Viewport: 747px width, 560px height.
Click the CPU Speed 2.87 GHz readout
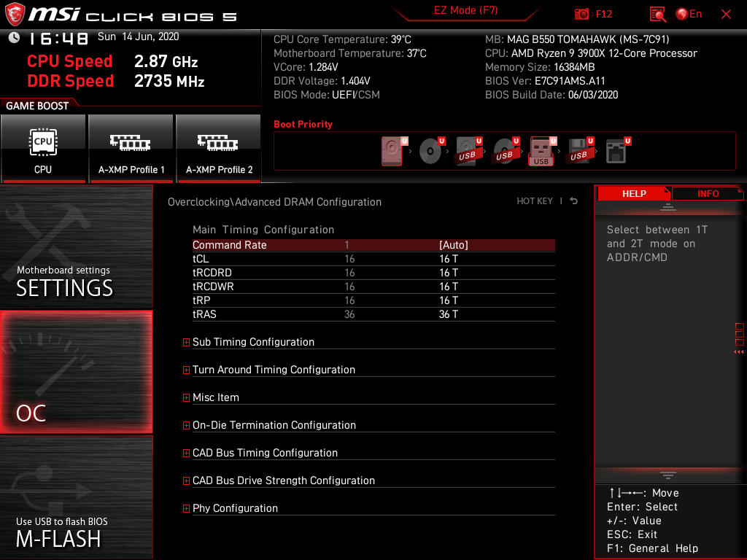(x=112, y=61)
